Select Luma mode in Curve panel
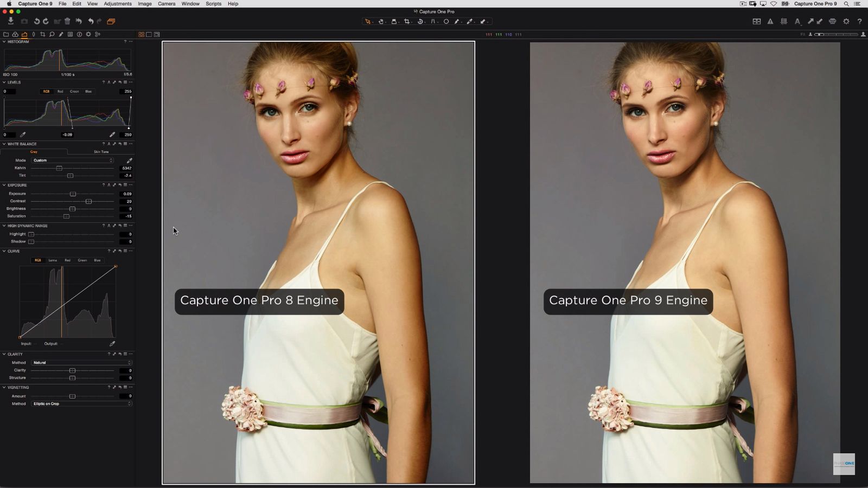Image resolution: width=868 pixels, height=488 pixels. (53, 260)
